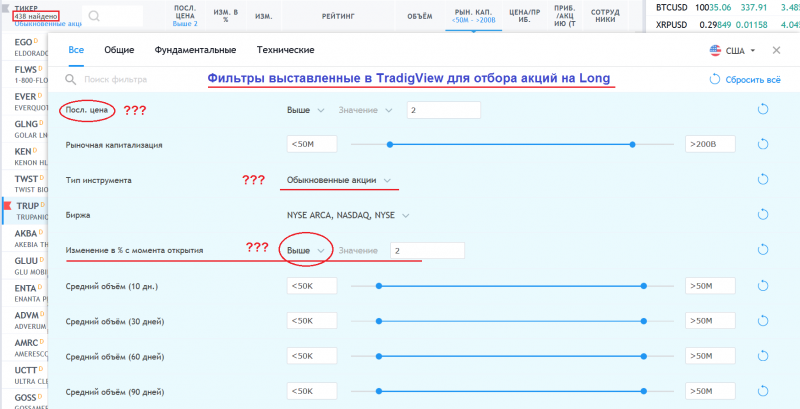Open the Значение dropdown for Посл. цена
The width and height of the screenshot is (800, 409).
365,110
